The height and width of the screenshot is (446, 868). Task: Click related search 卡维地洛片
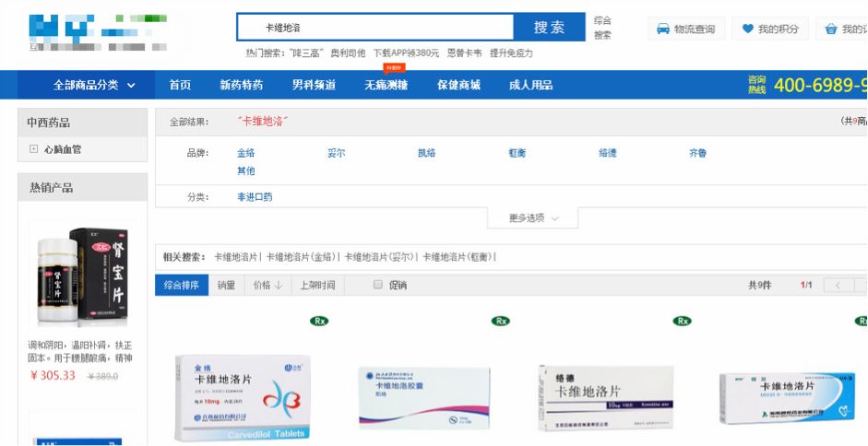click(x=236, y=257)
